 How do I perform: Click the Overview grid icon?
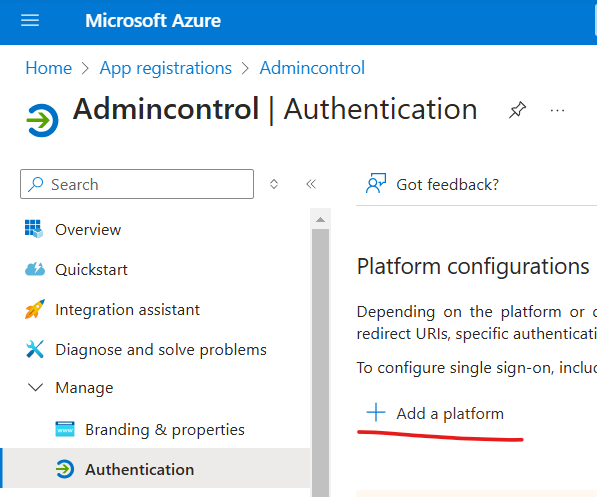point(34,229)
